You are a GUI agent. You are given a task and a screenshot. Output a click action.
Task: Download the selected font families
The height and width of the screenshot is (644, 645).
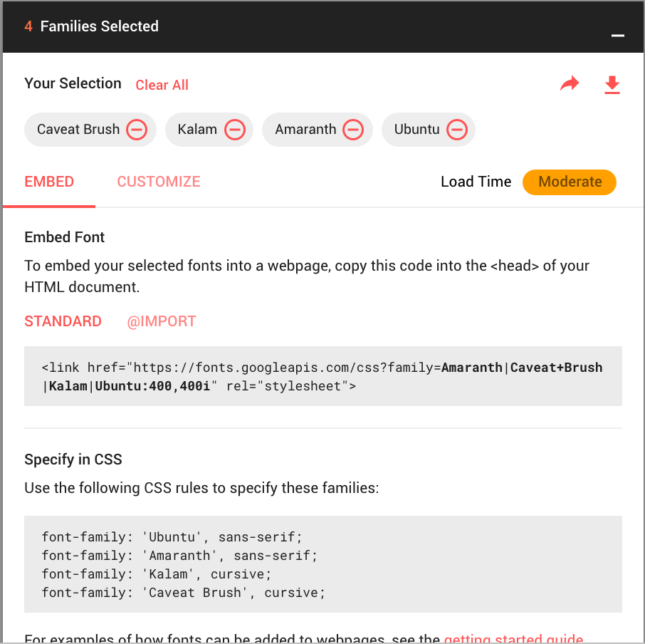point(612,84)
